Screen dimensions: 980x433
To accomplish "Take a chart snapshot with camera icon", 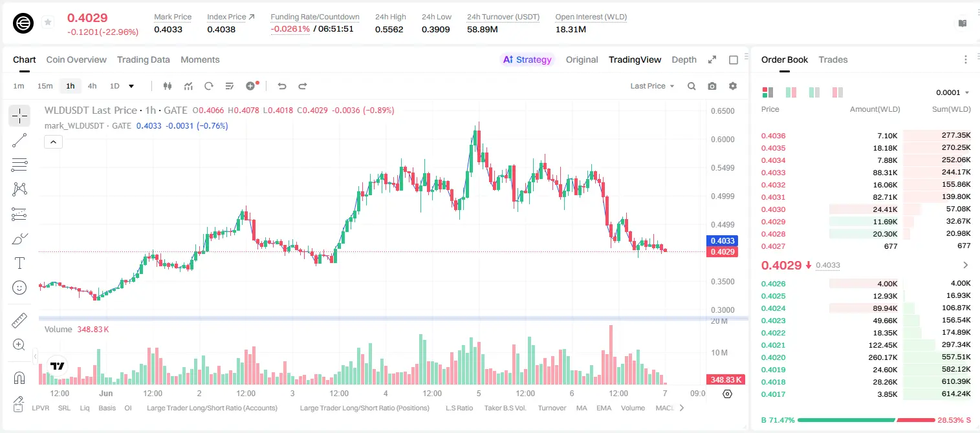I will tap(712, 86).
